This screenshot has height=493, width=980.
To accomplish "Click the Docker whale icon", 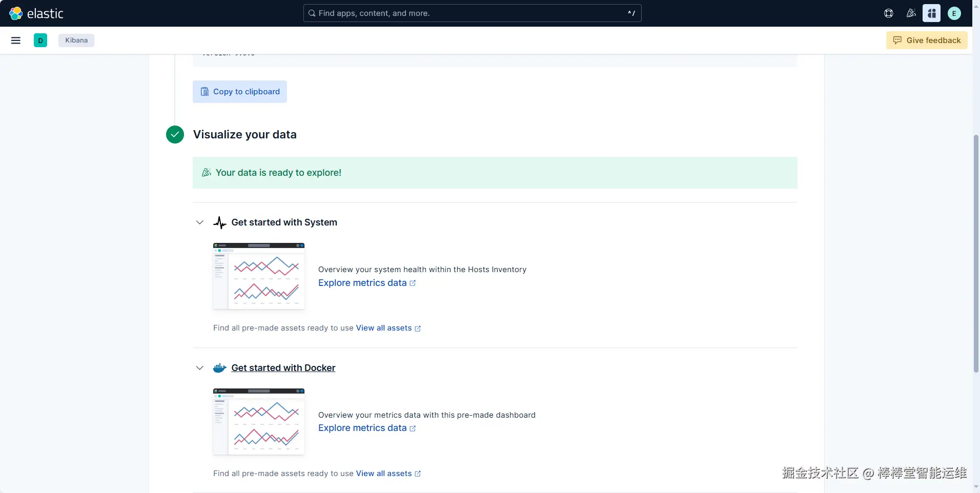I will click(x=220, y=368).
